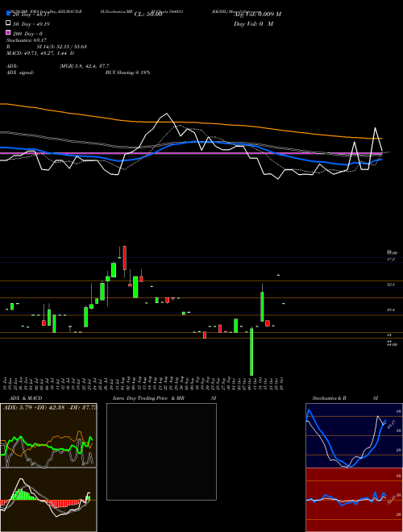Click the '(MGR) 5.8, 42.4, 37.7' ADX values

[x=84, y=66]
